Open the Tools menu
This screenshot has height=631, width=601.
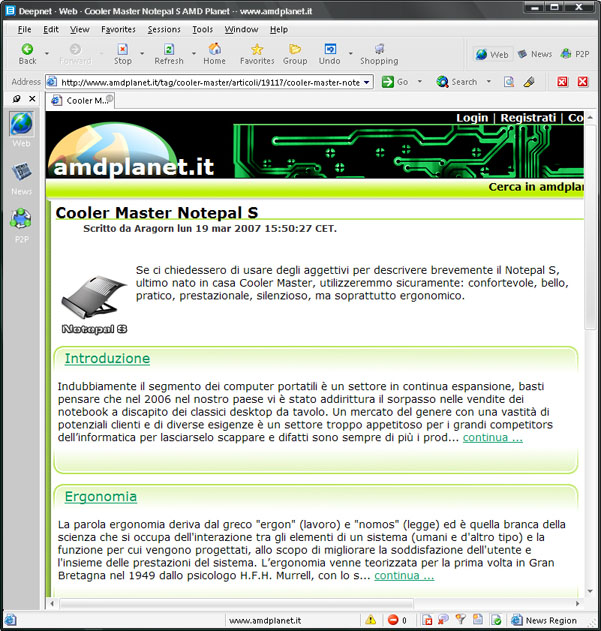tap(202, 29)
